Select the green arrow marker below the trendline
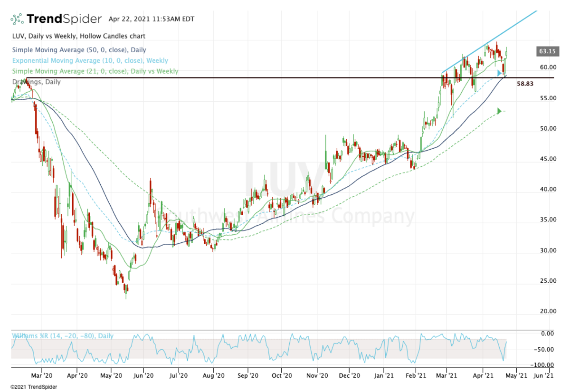The width and height of the screenshot is (570, 392). 499,111
